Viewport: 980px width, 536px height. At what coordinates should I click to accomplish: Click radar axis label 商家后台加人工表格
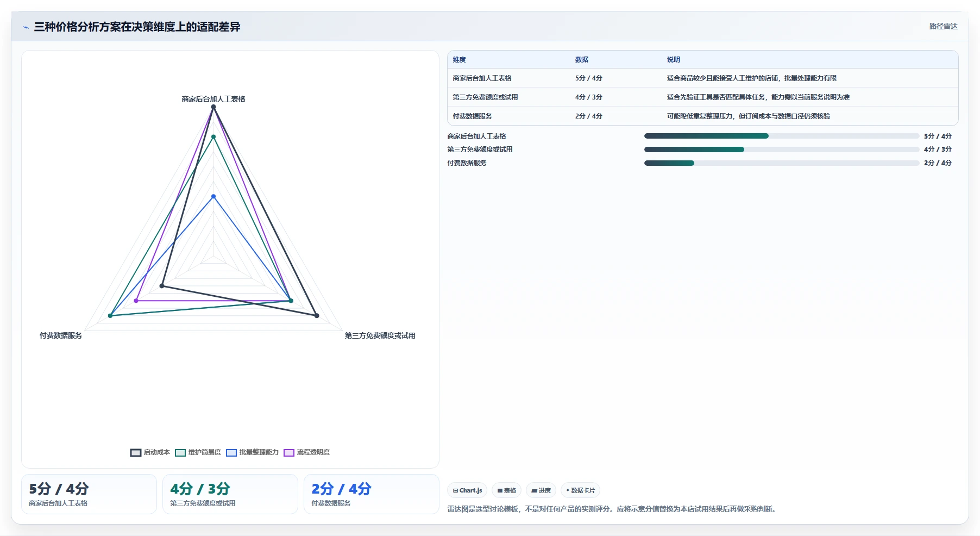pyautogui.click(x=213, y=99)
